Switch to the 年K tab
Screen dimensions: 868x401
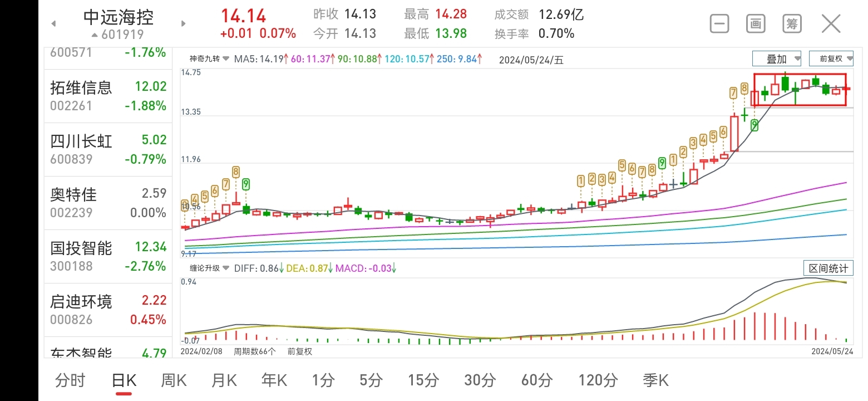click(x=274, y=380)
